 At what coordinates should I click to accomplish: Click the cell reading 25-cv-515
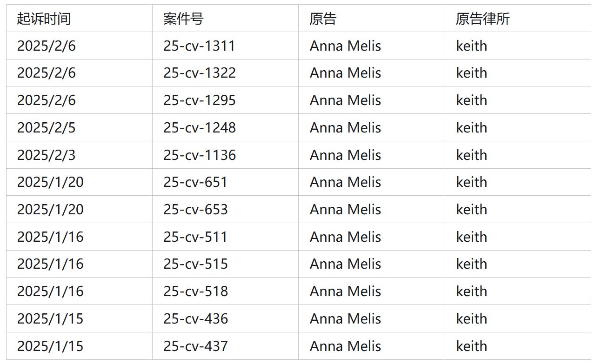click(x=195, y=264)
